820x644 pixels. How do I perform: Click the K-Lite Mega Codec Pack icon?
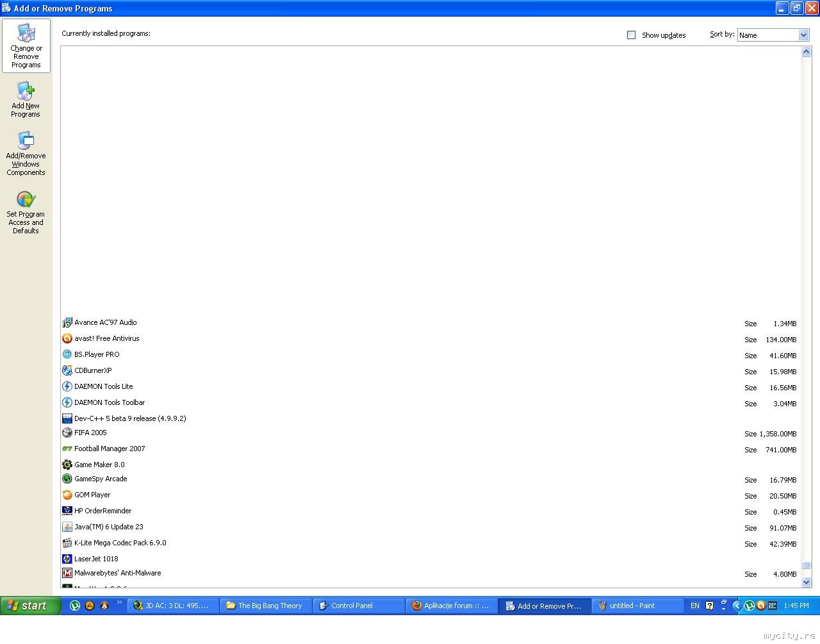pos(67,543)
